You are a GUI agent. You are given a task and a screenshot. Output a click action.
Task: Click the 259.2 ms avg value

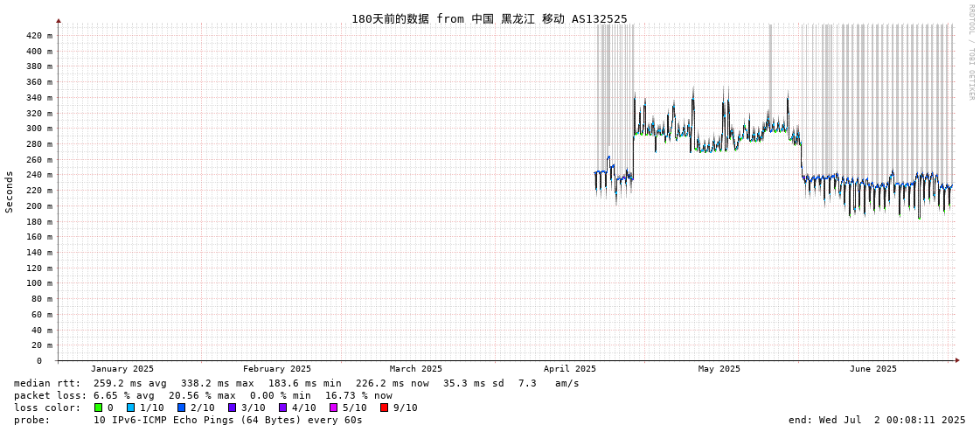click(x=130, y=383)
